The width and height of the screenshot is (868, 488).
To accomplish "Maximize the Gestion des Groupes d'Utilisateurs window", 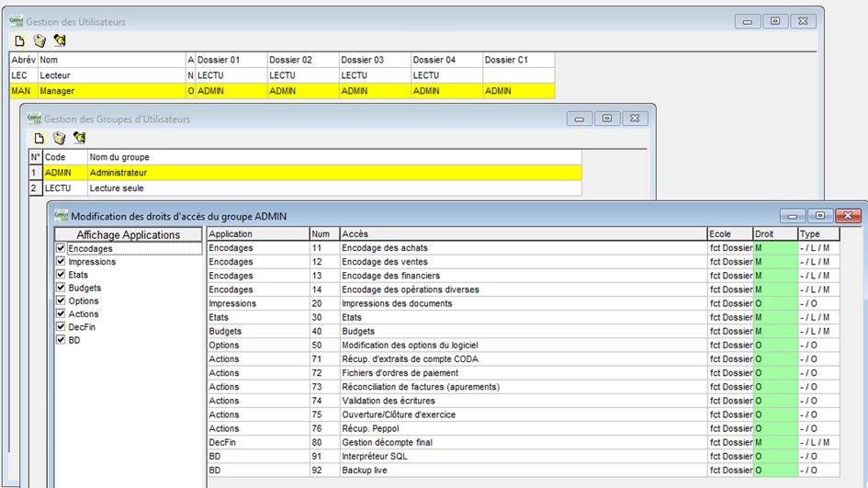I will [x=607, y=119].
